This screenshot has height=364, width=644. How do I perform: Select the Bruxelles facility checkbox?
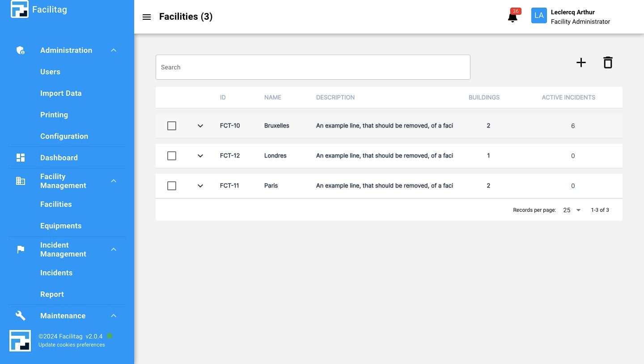click(x=172, y=126)
